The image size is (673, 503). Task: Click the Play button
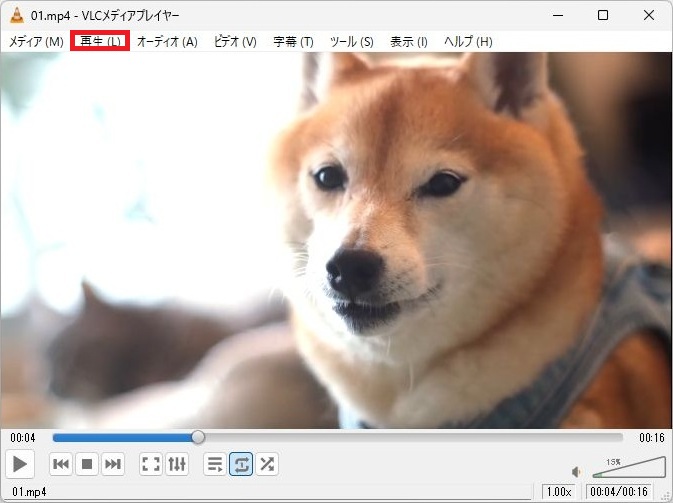(19, 464)
